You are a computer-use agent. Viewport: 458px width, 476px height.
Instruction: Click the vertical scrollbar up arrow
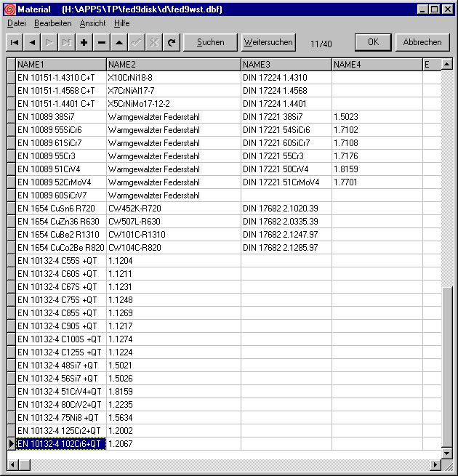pos(447,65)
